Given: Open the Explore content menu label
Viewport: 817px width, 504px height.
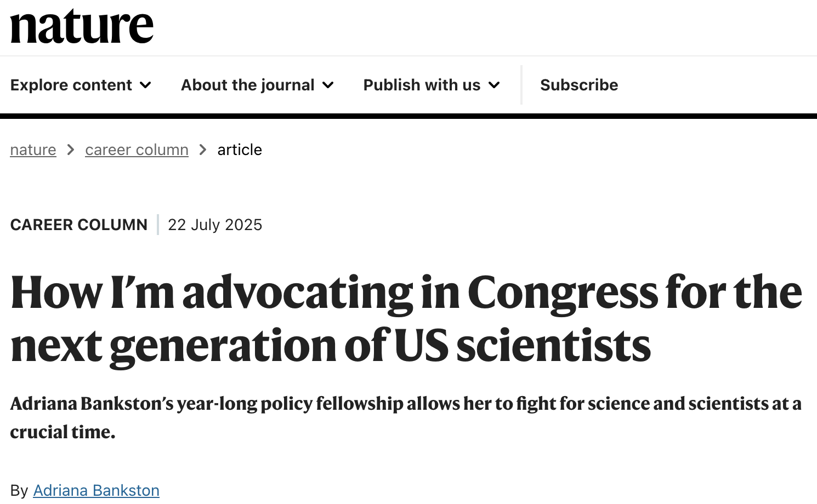Looking at the screenshot, I should point(71,85).
